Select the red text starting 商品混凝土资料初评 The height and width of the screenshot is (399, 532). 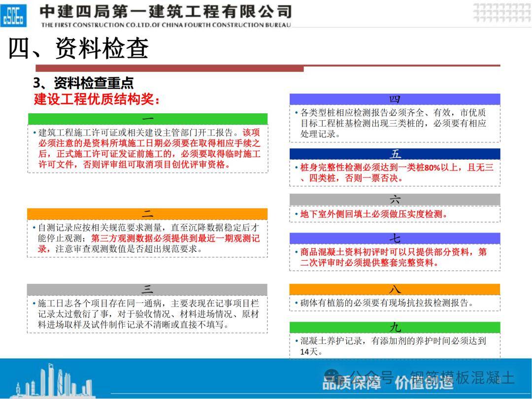393,257
